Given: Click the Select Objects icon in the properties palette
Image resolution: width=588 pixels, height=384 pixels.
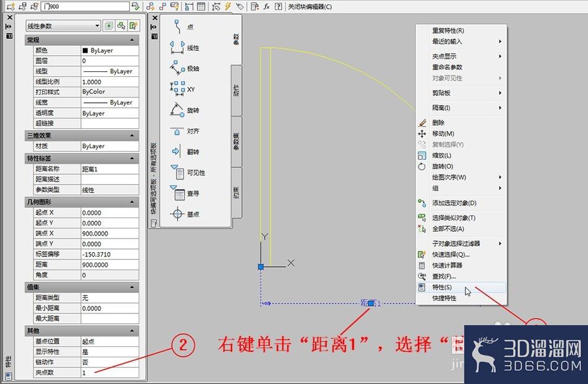Looking at the screenshot, I should [121, 25].
